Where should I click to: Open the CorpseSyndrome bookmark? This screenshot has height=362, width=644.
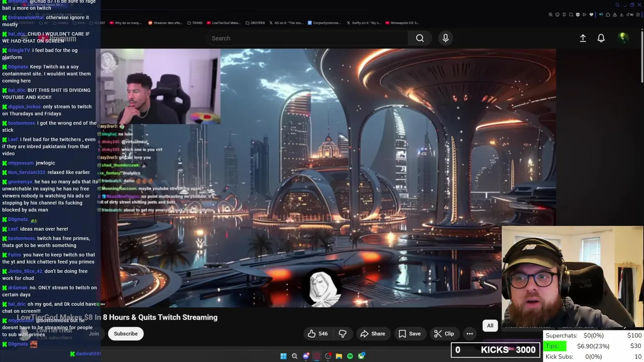[324, 23]
